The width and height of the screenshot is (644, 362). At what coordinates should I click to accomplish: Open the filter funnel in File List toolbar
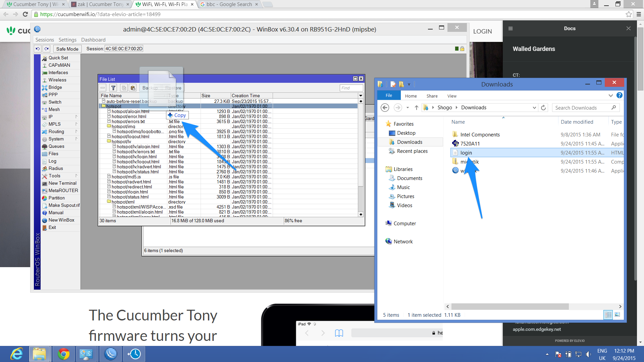tap(113, 88)
